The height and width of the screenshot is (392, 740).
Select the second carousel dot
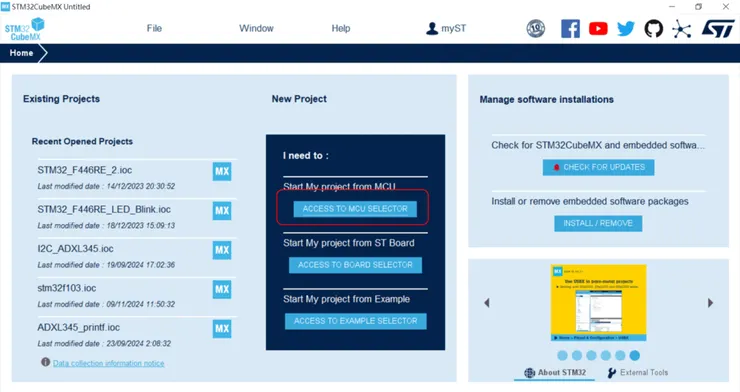point(577,355)
